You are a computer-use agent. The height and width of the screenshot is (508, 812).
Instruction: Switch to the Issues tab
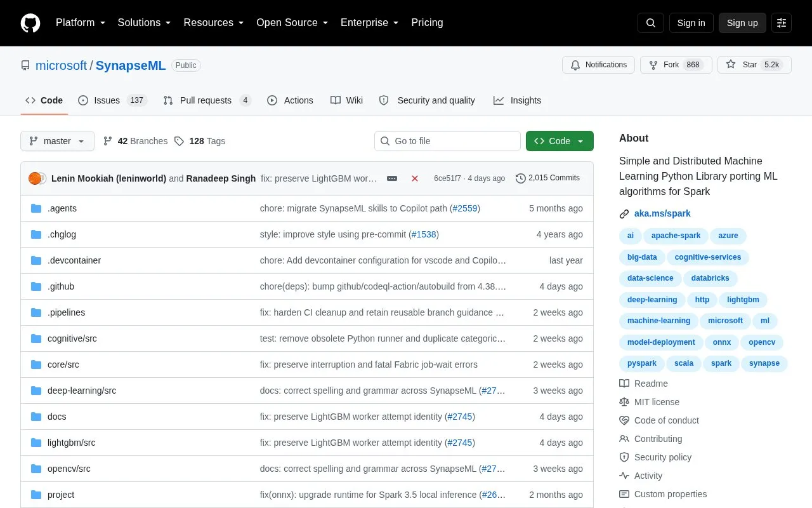[112, 100]
